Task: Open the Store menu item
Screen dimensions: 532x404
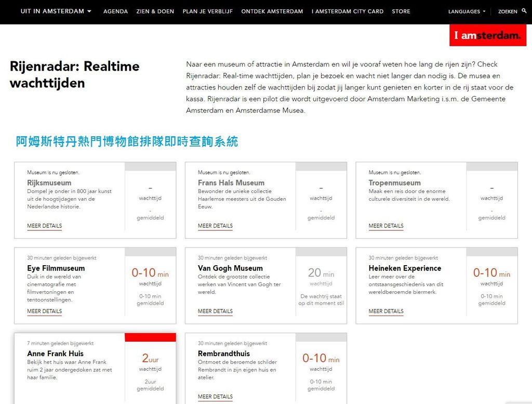Action: coord(401,11)
